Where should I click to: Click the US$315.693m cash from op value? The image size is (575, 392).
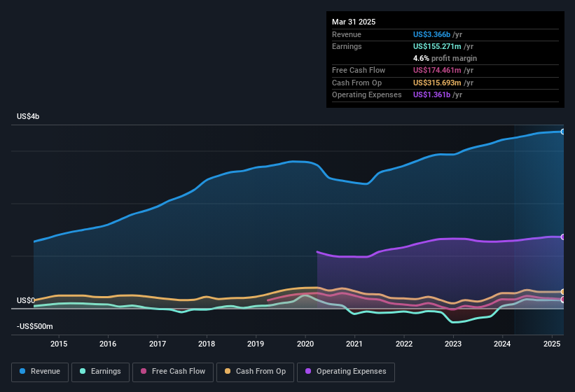437,83
